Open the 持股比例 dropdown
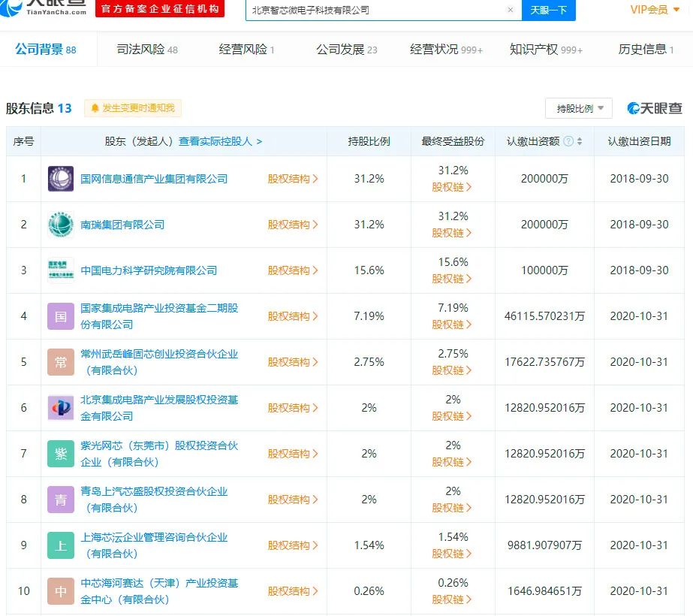This screenshot has width=693, height=616. (579, 108)
